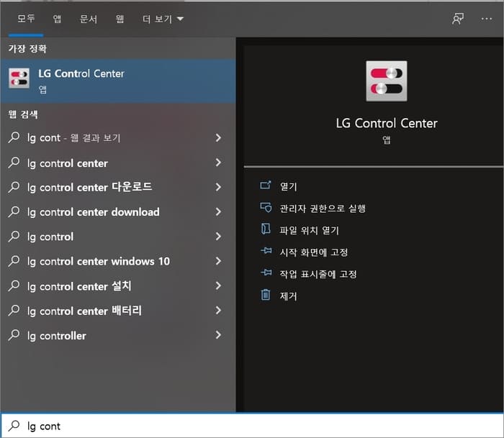Expand arrow for 'lg control center windows 10'

point(218,261)
